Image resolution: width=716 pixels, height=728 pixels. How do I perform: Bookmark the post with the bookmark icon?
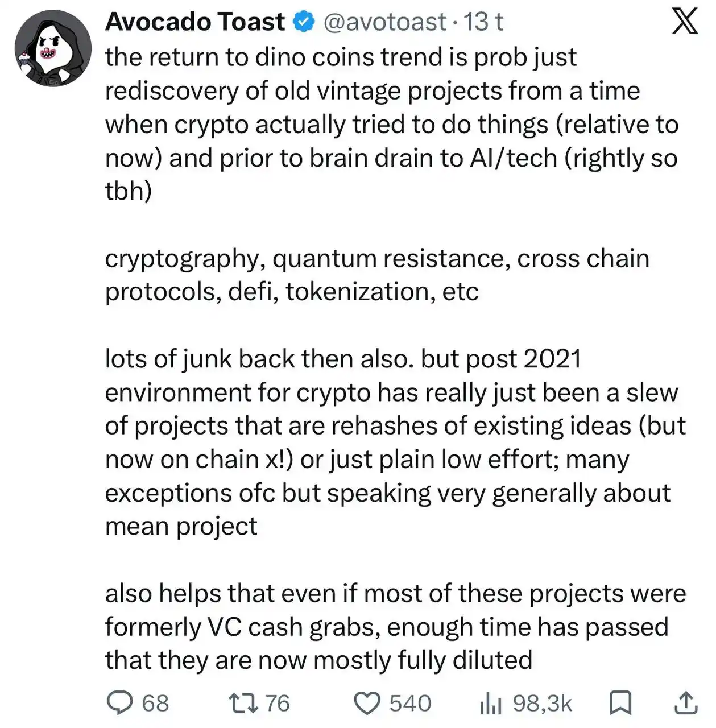(620, 703)
